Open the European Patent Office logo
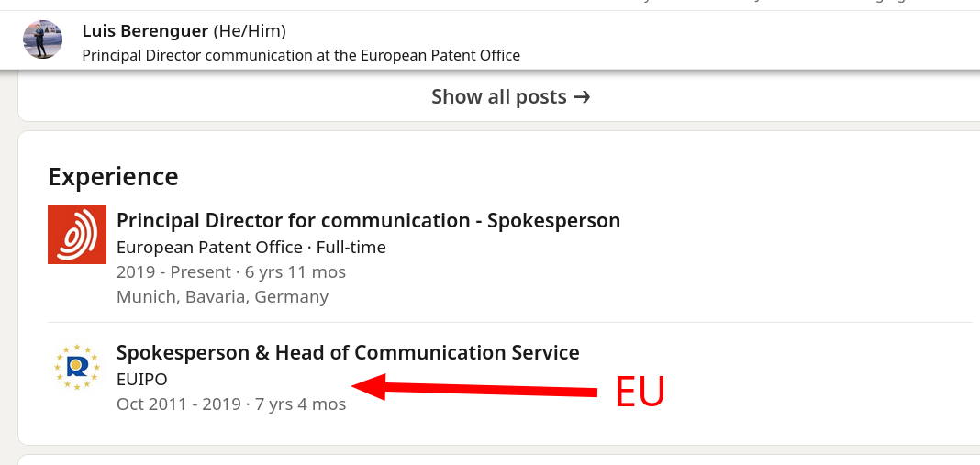Image resolution: width=980 pixels, height=465 pixels. 77,235
